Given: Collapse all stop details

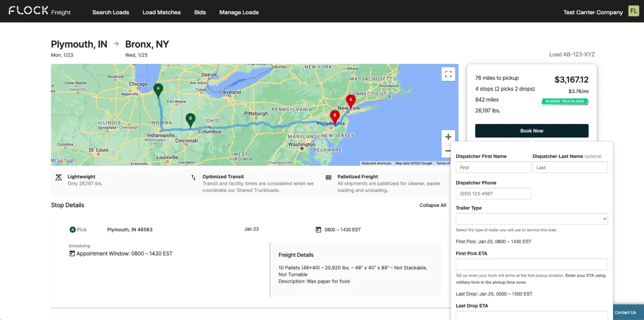Looking at the screenshot, I should 433,205.
